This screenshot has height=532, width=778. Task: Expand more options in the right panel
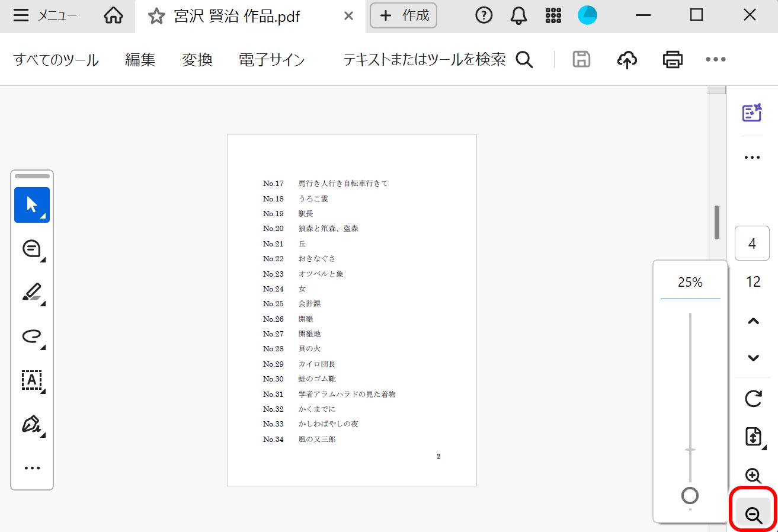tap(752, 156)
